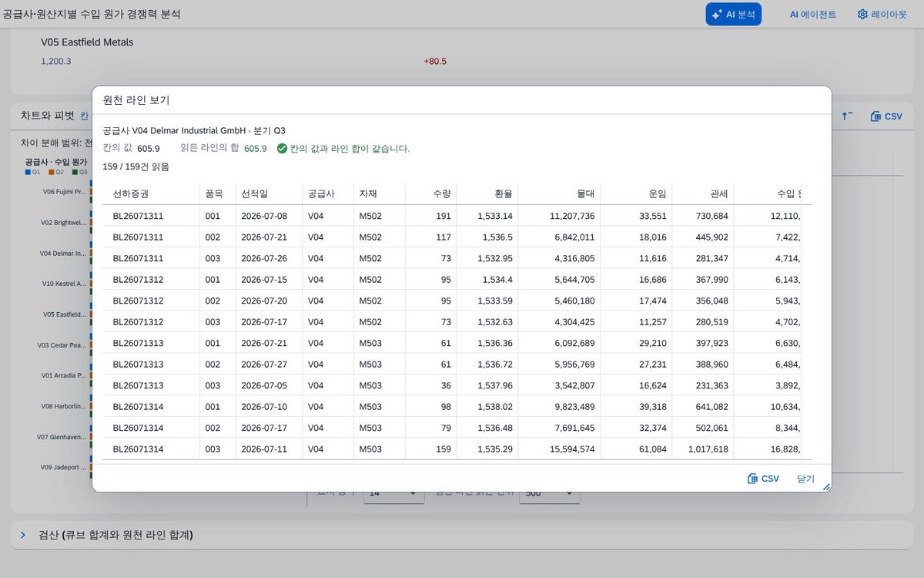This screenshot has height=578, width=924.
Task: Select shipment date cell 2026-07-08
Action: [269, 216]
